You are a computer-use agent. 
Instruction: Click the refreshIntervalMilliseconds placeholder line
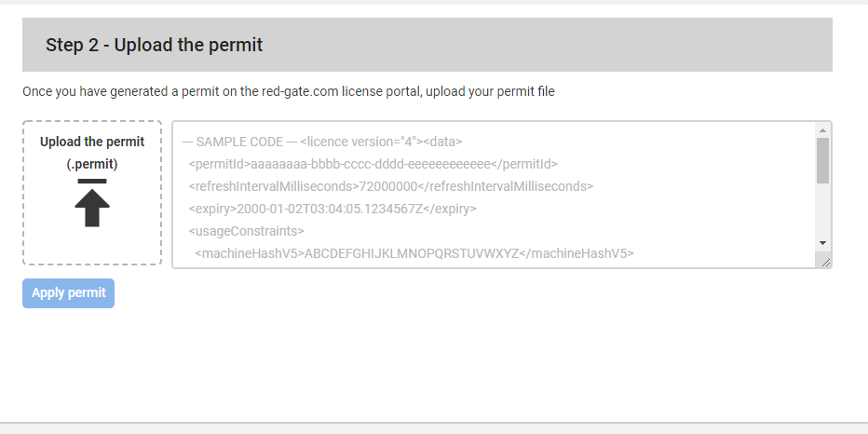(391, 186)
